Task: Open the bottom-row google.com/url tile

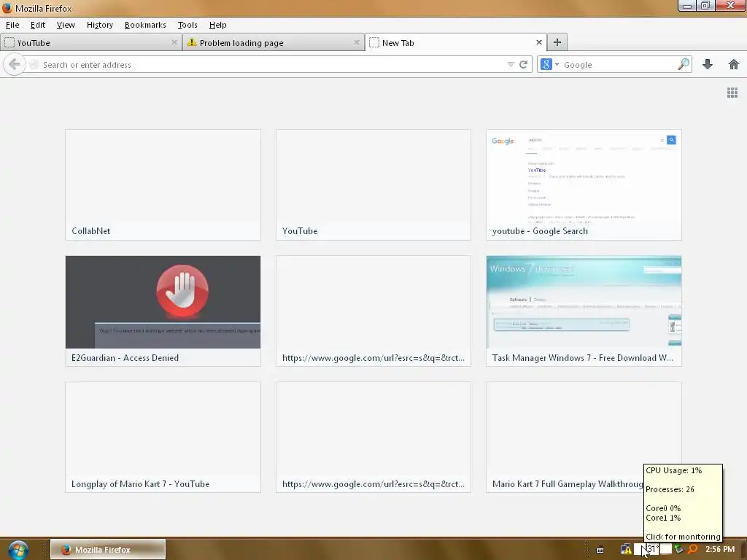Action: (373, 437)
